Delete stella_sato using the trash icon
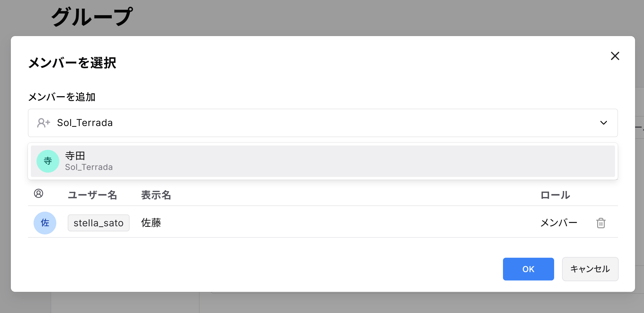644x313 pixels. pos(601,223)
